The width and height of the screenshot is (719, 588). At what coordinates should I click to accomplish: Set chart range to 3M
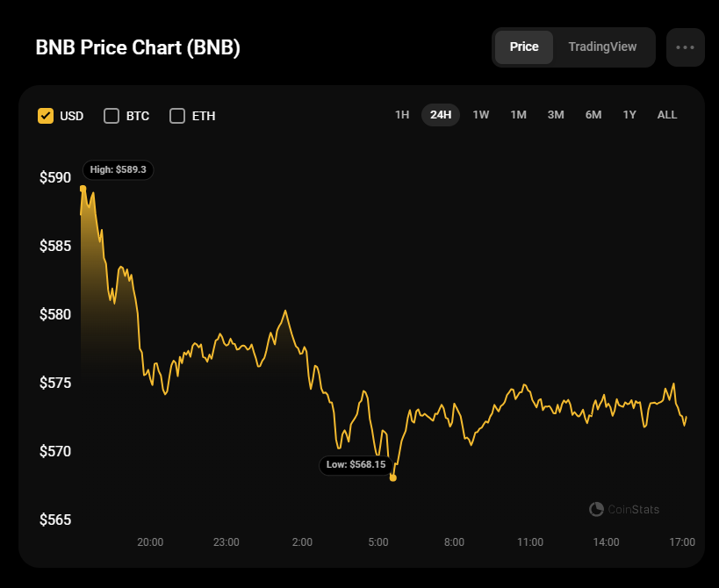pos(556,115)
